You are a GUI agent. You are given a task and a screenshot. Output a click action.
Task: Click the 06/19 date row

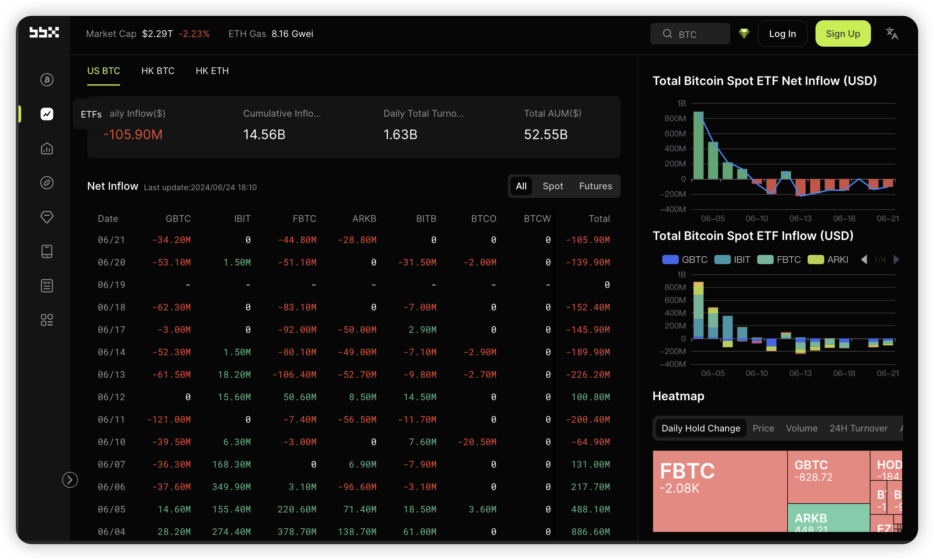pyautogui.click(x=354, y=285)
